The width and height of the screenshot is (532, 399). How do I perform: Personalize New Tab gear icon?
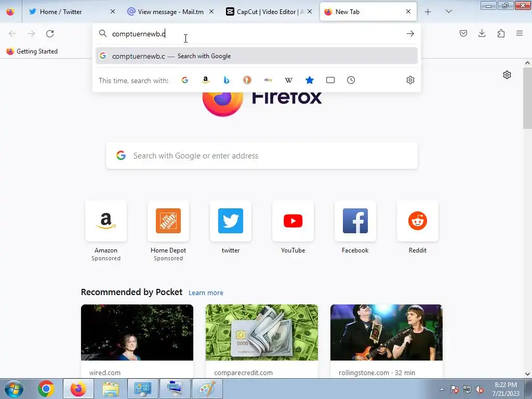click(x=507, y=75)
